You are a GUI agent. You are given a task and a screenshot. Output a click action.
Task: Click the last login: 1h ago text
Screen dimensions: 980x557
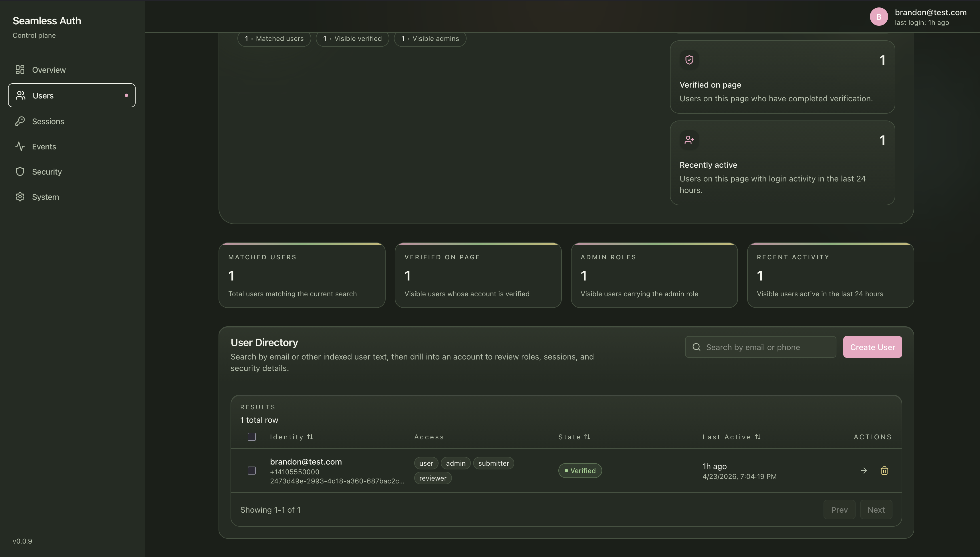pyautogui.click(x=922, y=23)
